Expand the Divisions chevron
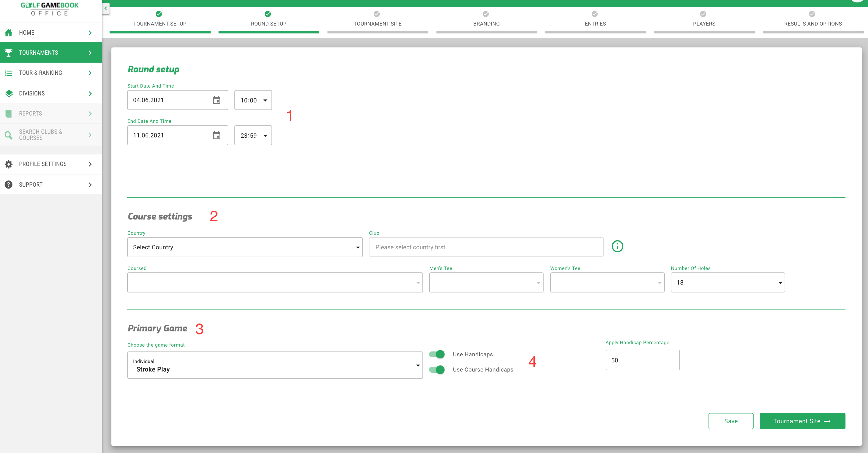Screen dimensions: 868x453 pos(90,94)
